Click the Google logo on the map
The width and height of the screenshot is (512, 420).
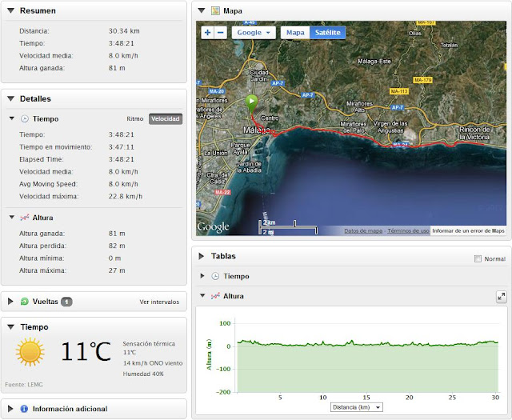213,227
